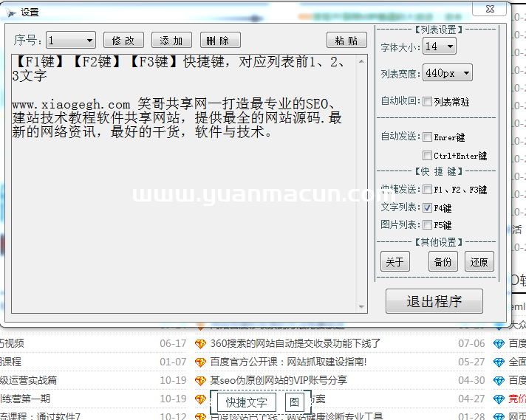Click the diamond icon beside 某seo伪原创 article
This screenshot has width=526, height=420.
200,380
